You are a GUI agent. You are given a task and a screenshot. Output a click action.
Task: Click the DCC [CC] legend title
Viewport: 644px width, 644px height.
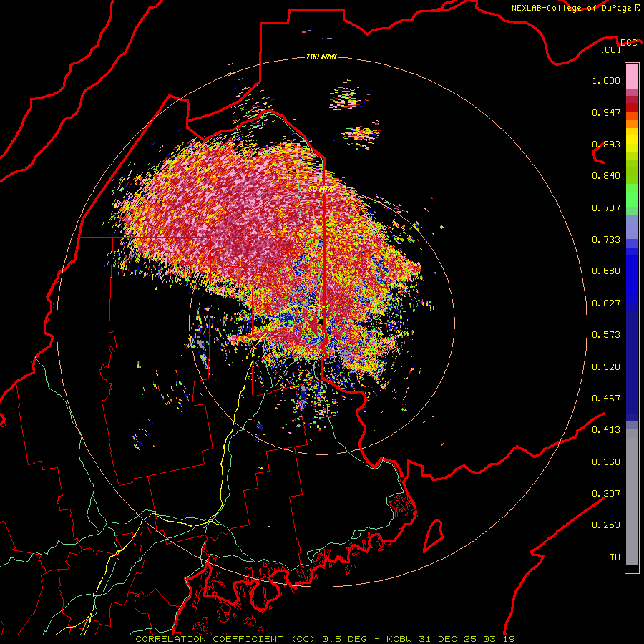[x=618, y=46]
